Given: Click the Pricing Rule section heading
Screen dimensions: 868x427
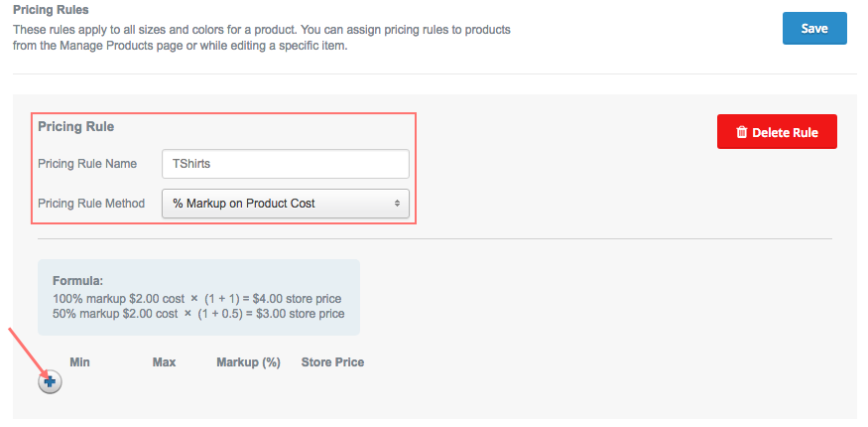Looking at the screenshot, I should (x=75, y=127).
